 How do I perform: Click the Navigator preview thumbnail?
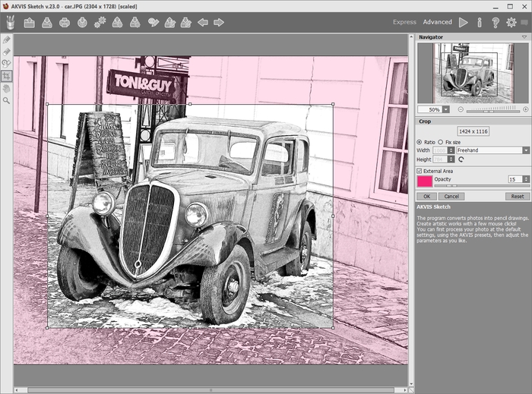[473, 73]
